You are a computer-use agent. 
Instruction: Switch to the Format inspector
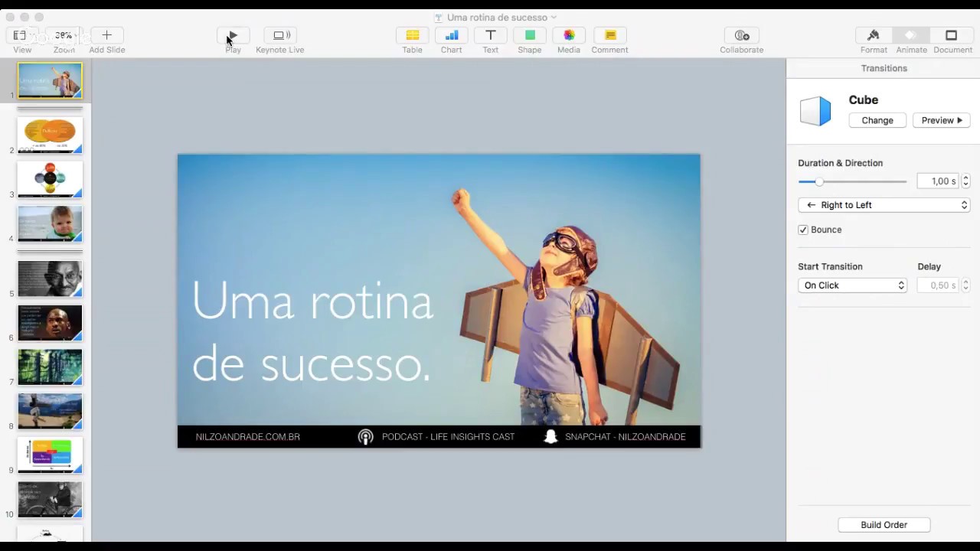point(874,35)
